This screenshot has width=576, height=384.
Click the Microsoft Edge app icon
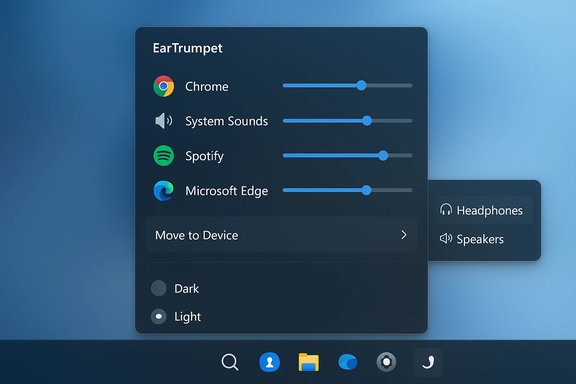[163, 191]
